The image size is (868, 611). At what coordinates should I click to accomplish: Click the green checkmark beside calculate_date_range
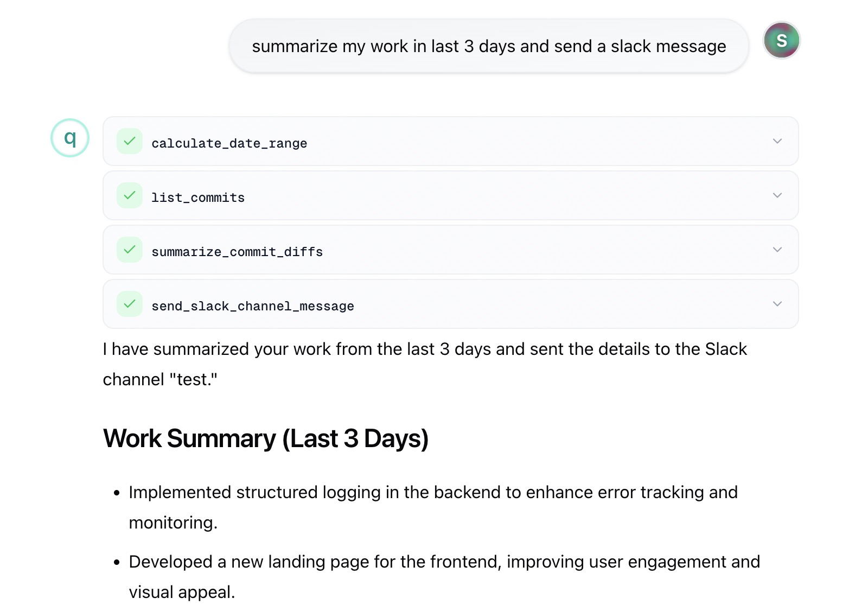(x=130, y=141)
